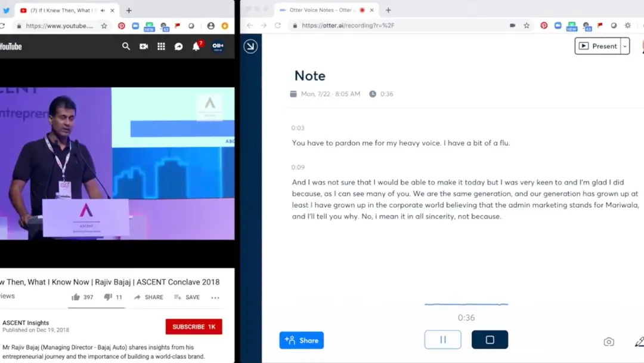This screenshot has height=363, width=644.
Task: Open new tab in YouTube window
Action: [129, 11]
